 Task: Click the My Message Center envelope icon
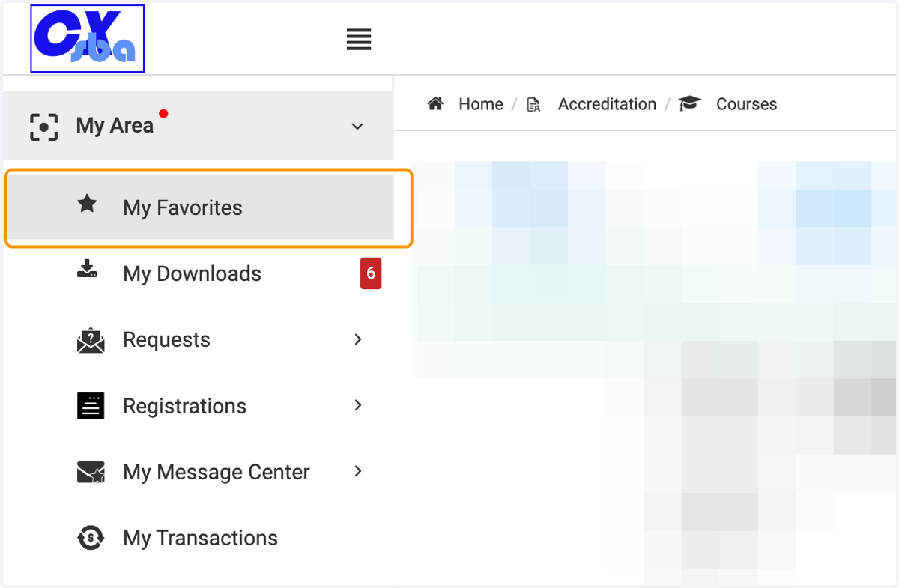pos(91,473)
